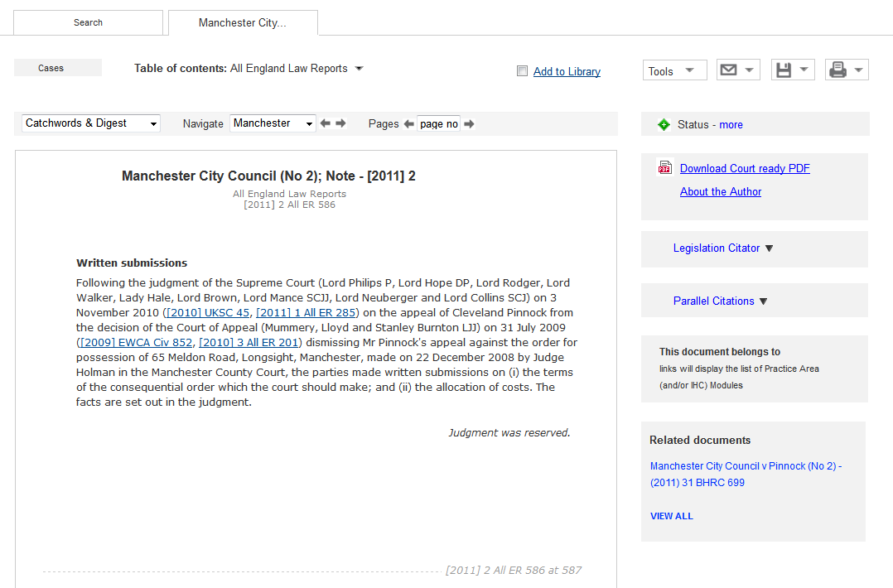Viewport: 893px width, 588px height.
Task: Expand the Legislation Citator section
Action: 722,248
